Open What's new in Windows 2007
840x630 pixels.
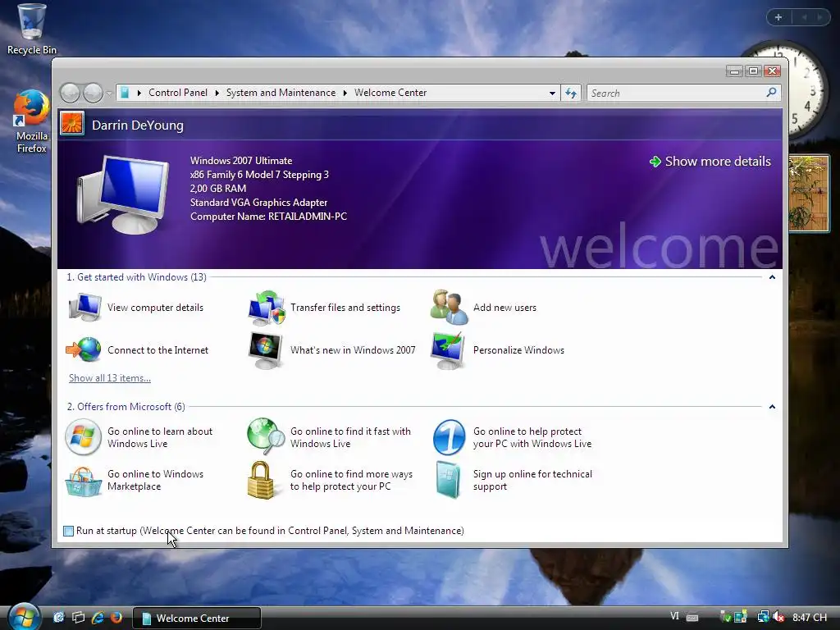coord(332,349)
